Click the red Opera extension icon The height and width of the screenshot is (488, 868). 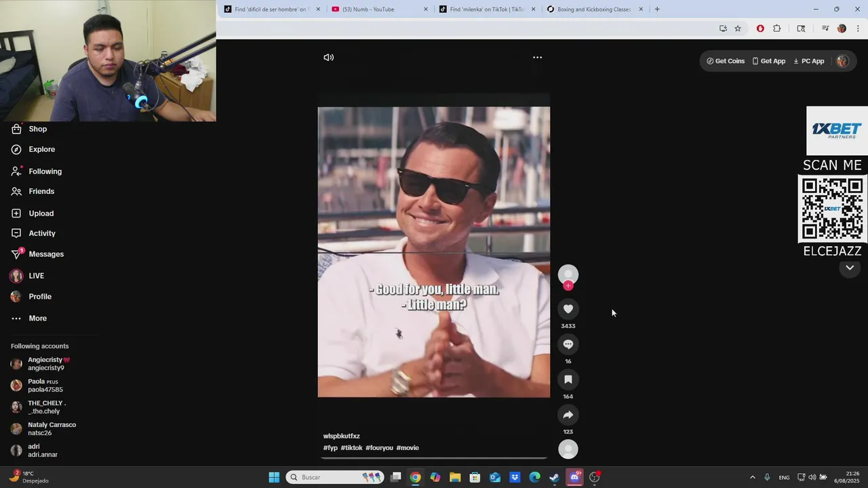click(760, 28)
